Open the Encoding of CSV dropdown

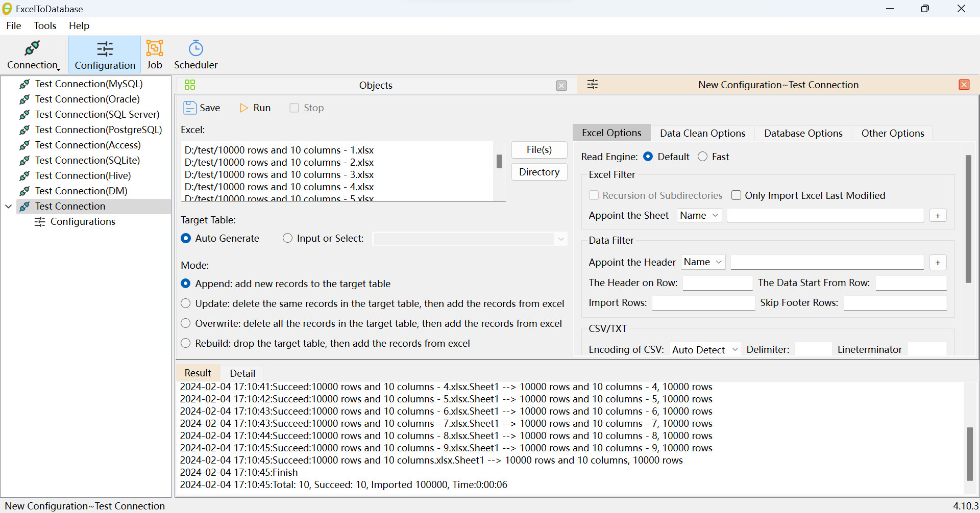click(x=704, y=349)
